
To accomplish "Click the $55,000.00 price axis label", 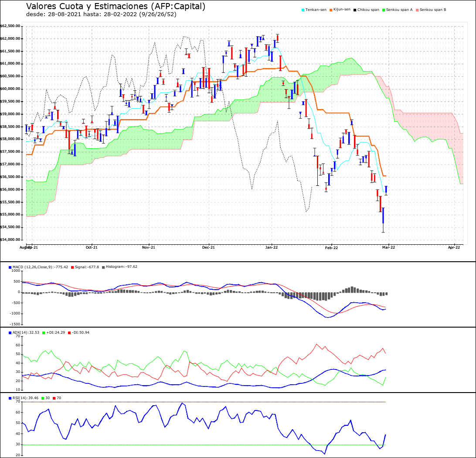I will (x=10, y=215).
